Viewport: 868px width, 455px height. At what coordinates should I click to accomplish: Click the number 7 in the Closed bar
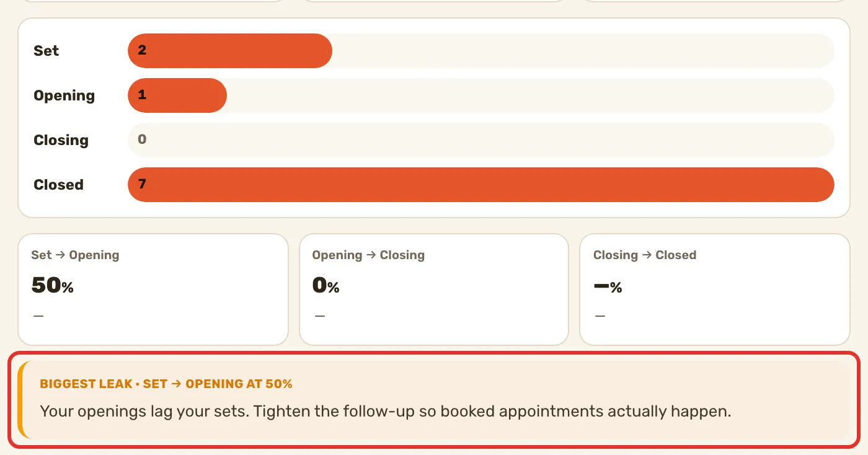[x=142, y=184]
